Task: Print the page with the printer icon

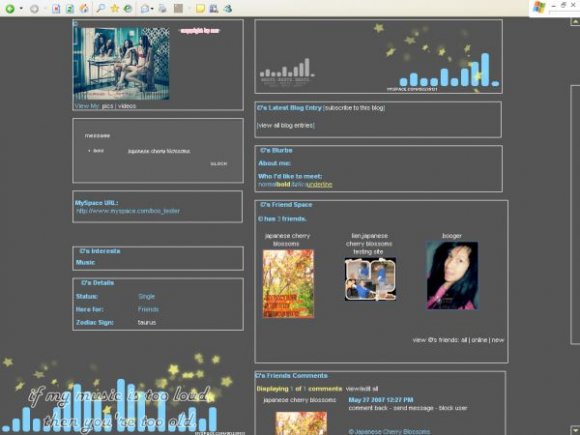Action: [x=162, y=8]
